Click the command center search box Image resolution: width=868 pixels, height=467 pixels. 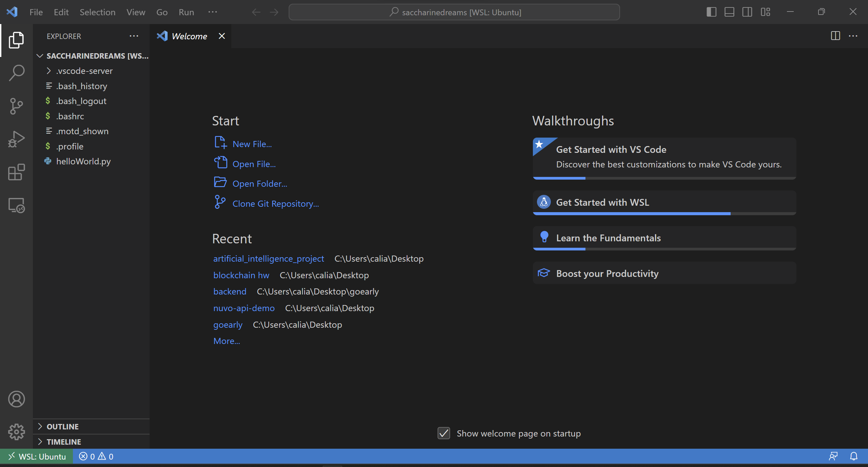click(454, 12)
